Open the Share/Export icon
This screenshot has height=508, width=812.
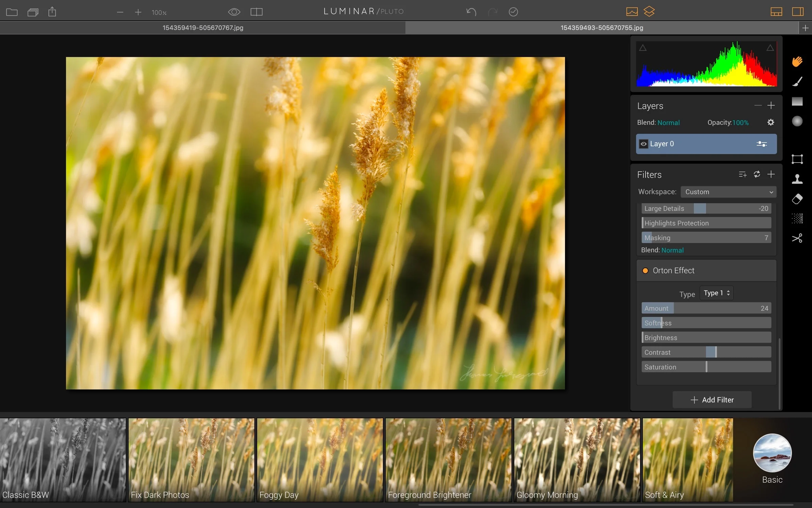coord(52,12)
